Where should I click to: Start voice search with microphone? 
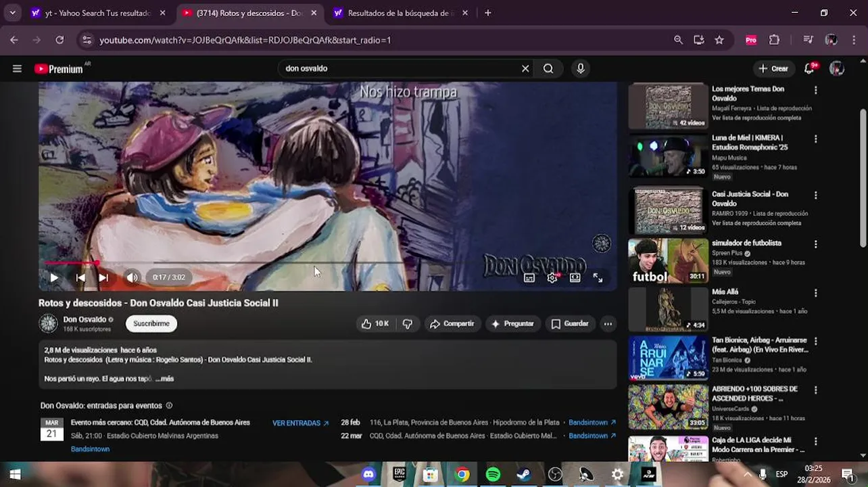pos(581,68)
